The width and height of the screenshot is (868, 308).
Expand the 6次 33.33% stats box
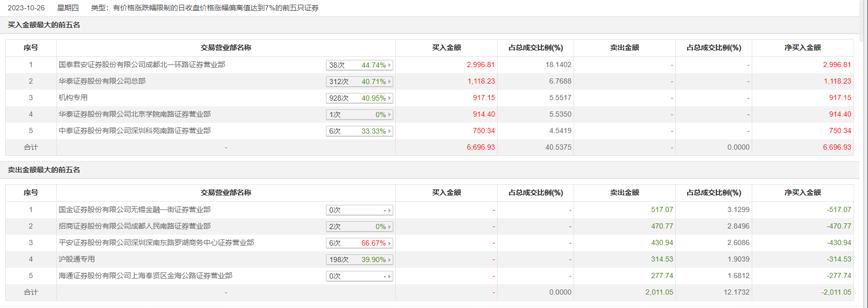(359, 131)
